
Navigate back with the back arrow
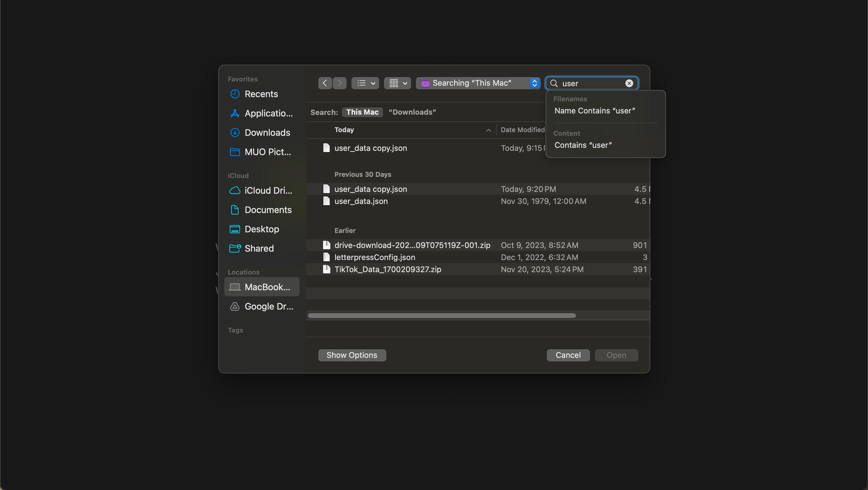(x=325, y=83)
